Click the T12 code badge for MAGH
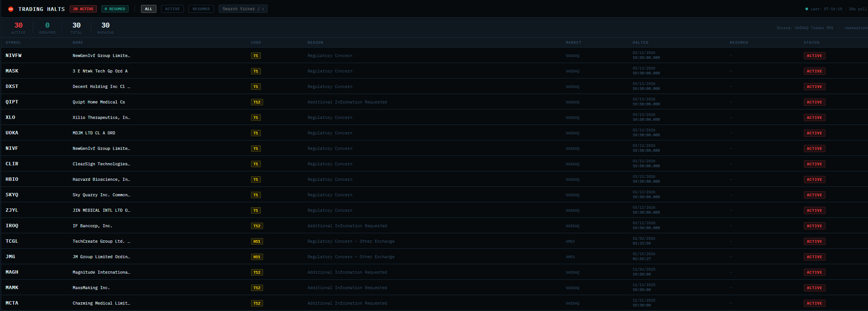Image resolution: width=868 pixels, height=311 pixels. pyautogui.click(x=257, y=273)
